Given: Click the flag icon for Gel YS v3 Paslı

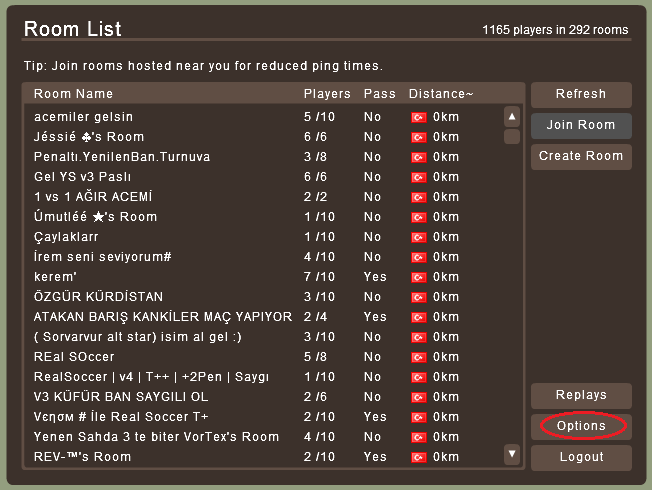Looking at the screenshot, I should [x=419, y=177].
